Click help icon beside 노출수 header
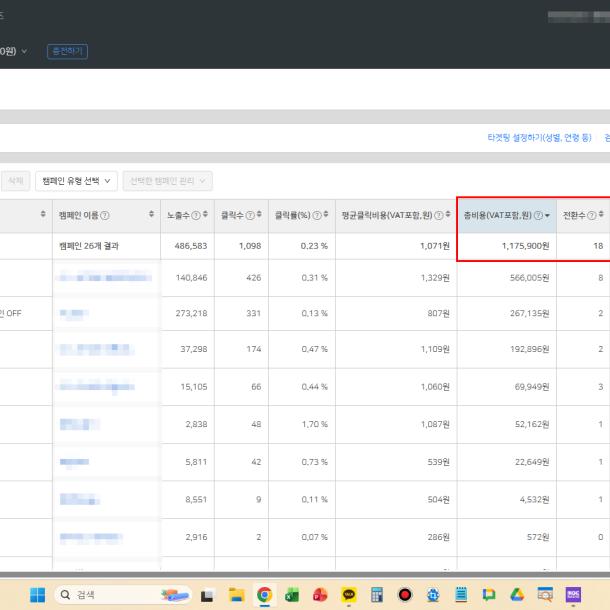The width and height of the screenshot is (610, 610). point(196,216)
